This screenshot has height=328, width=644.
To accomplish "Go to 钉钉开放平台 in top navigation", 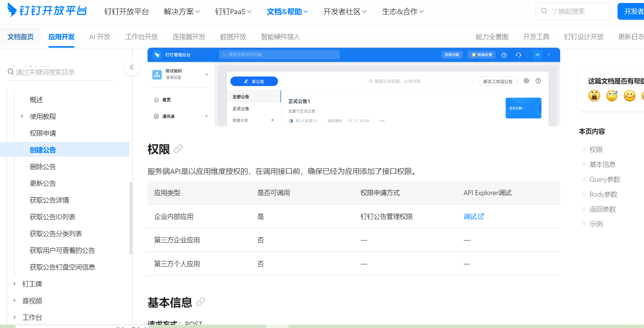I will click(127, 12).
